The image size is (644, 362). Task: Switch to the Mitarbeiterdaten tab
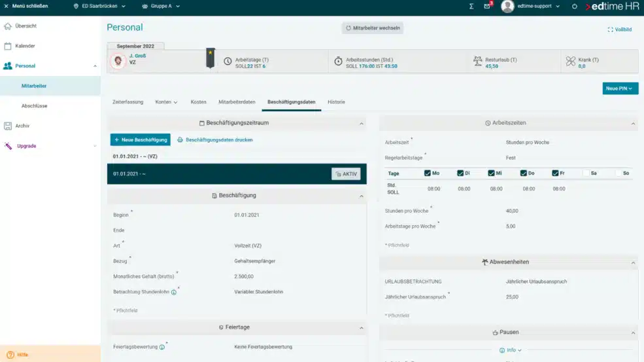(237, 102)
